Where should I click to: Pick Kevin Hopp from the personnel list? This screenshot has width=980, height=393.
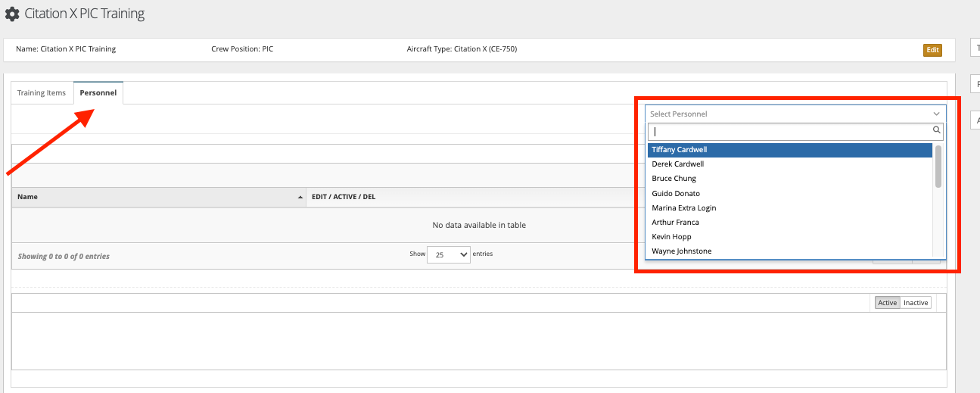click(671, 237)
